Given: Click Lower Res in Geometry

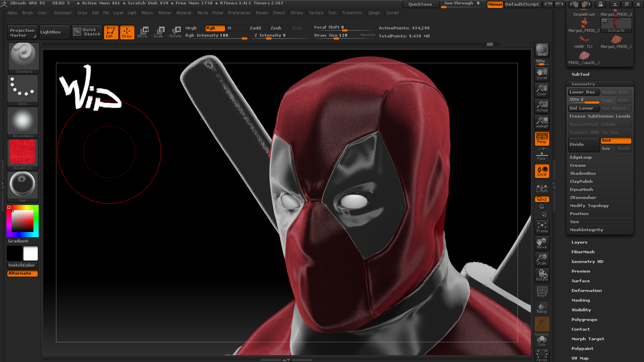Looking at the screenshot, I should 584,92.
